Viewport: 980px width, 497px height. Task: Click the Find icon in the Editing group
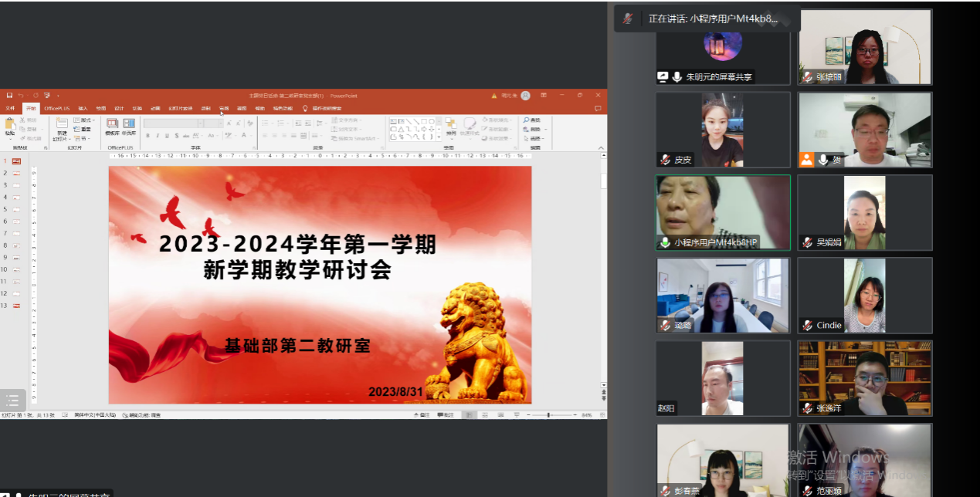point(531,120)
